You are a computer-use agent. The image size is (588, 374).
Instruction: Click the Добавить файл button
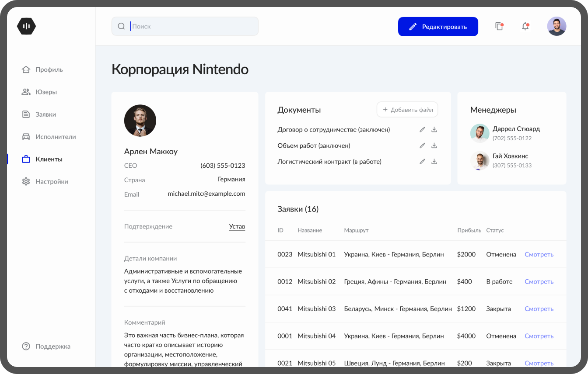[x=407, y=110]
